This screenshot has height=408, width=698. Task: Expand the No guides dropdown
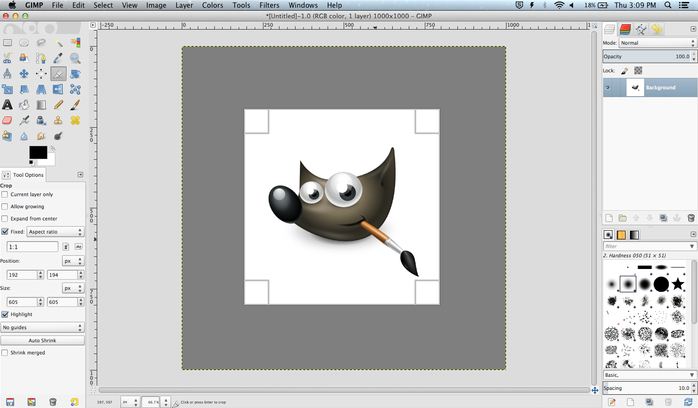click(42, 327)
